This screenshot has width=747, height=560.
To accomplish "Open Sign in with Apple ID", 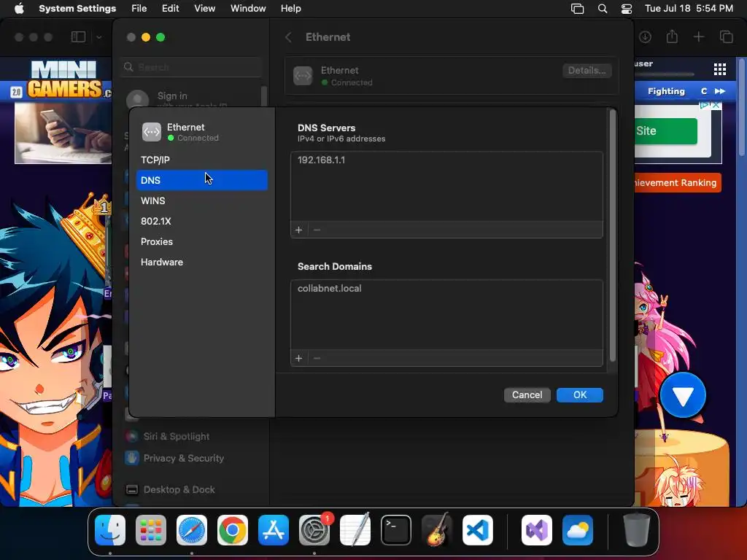I will [x=192, y=99].
